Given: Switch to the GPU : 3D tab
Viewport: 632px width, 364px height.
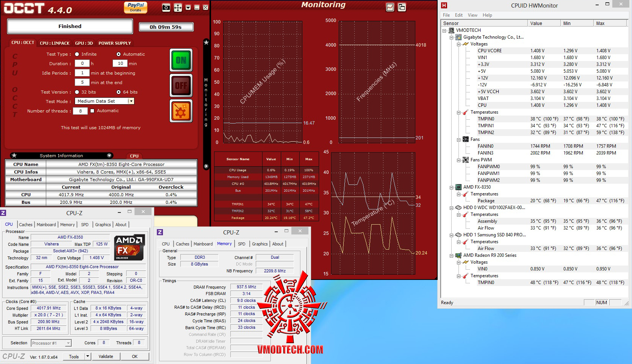Looking at the screenshot, I should tap(84, 43).
